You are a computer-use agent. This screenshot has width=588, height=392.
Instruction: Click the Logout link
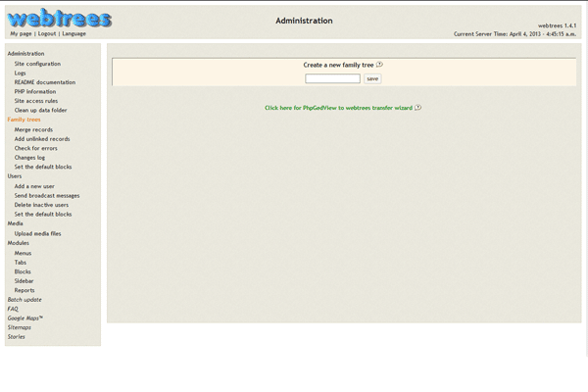(x=47, y=33)
